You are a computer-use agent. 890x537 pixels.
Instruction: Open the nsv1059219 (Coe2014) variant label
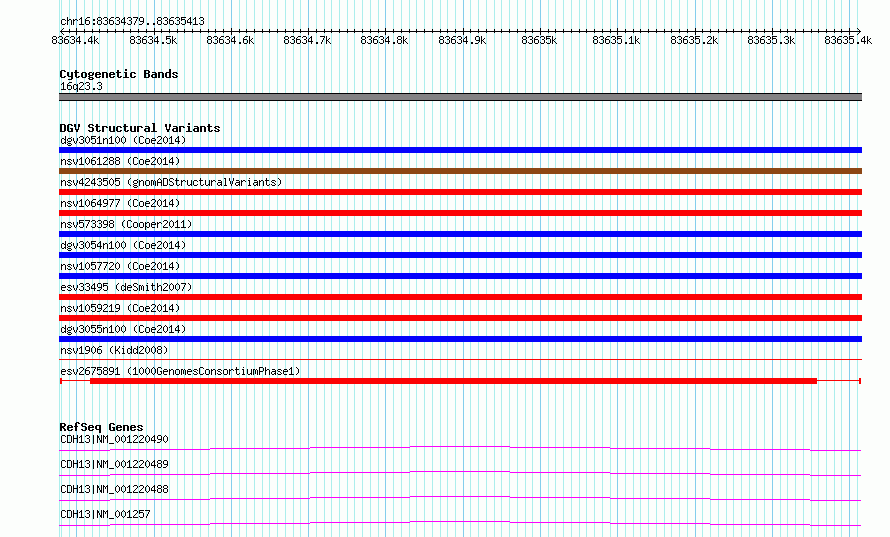click(x=120, y=308)
